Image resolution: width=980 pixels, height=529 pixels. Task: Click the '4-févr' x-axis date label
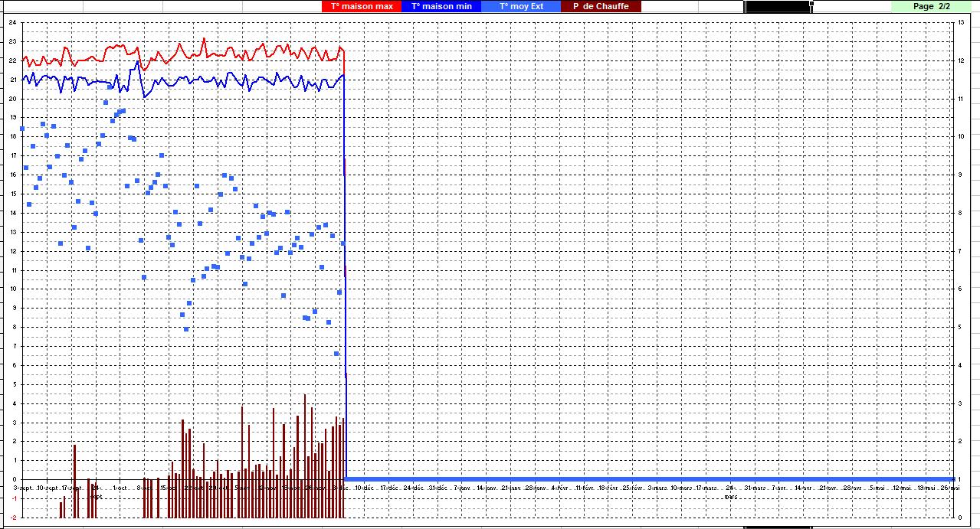pos(561,488)
